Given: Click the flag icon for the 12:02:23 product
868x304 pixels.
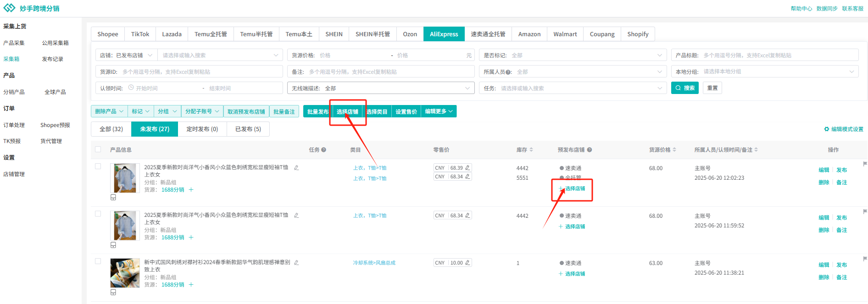Looking at the screenshot, I should pos(865,164).
